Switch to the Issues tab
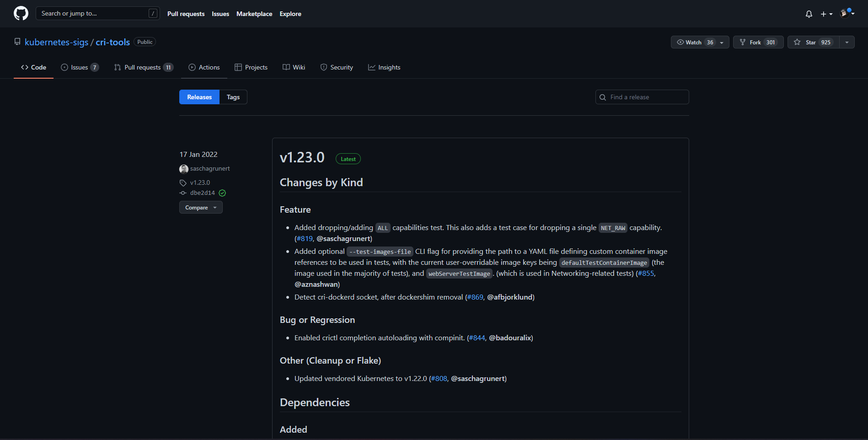Image resolution: width=868 pixels, height=440 pixels. (x=80, y=67)
